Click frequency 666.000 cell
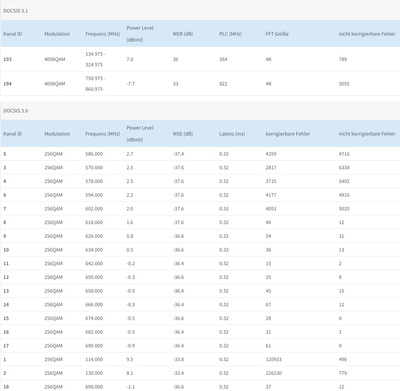 coord(94,305)
